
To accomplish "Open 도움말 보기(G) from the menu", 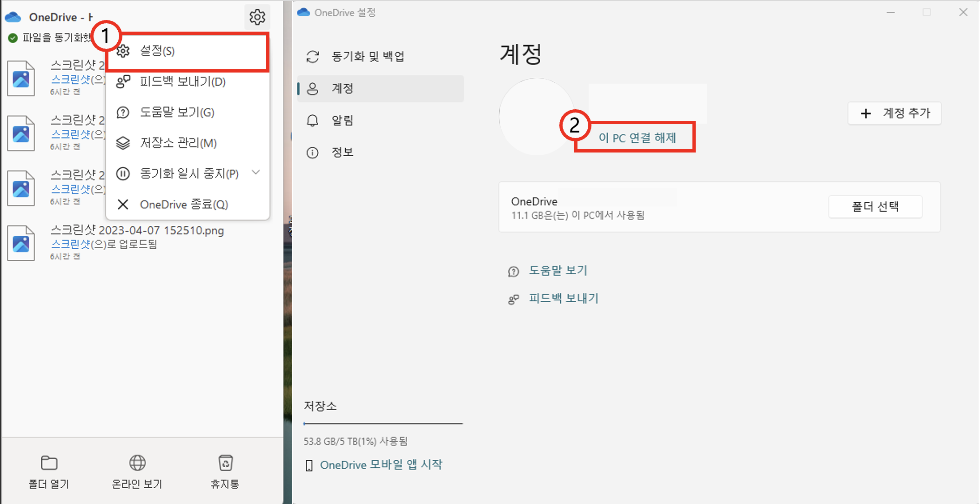I will (177, 113).
